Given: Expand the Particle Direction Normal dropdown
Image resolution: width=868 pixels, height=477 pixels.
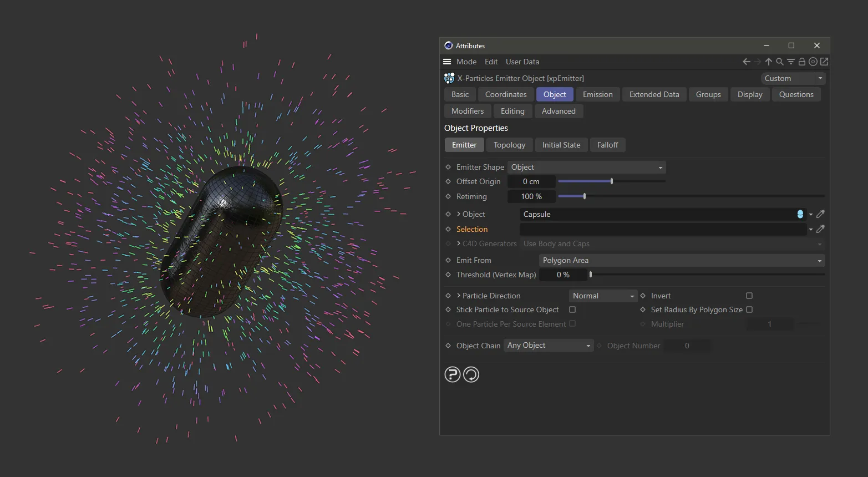Looking at the screenshot, I should click(x=603, y=296).
